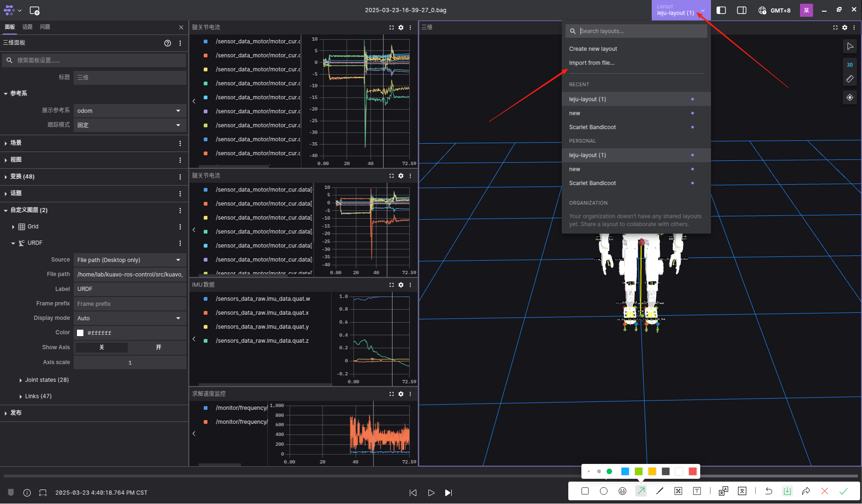Image resolution: width=862 pixels, height=504 pixels.
Task: Click the 3D view mode button
Action: pos(849,65)
